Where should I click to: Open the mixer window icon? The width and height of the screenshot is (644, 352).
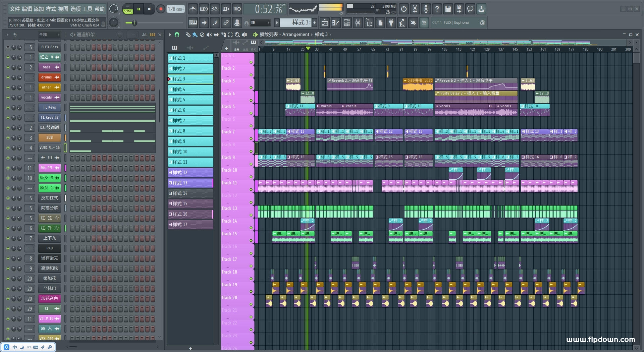[358, 23]
